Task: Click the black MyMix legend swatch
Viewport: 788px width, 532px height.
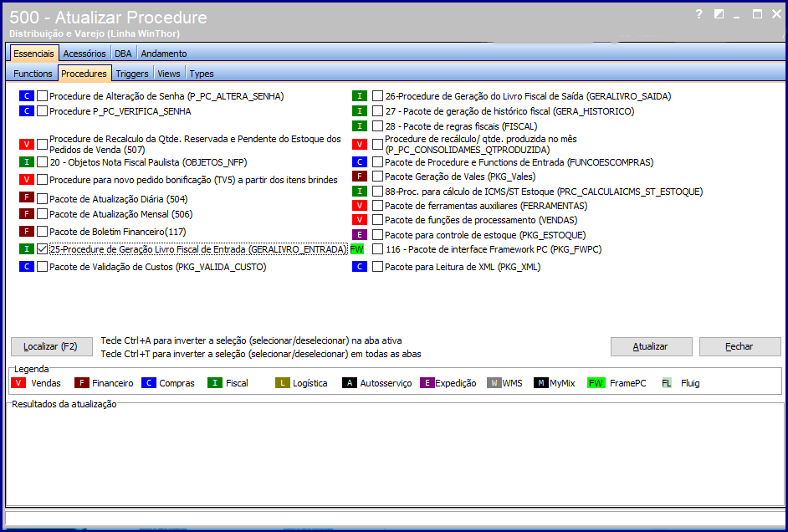Action: click(540, 383)
